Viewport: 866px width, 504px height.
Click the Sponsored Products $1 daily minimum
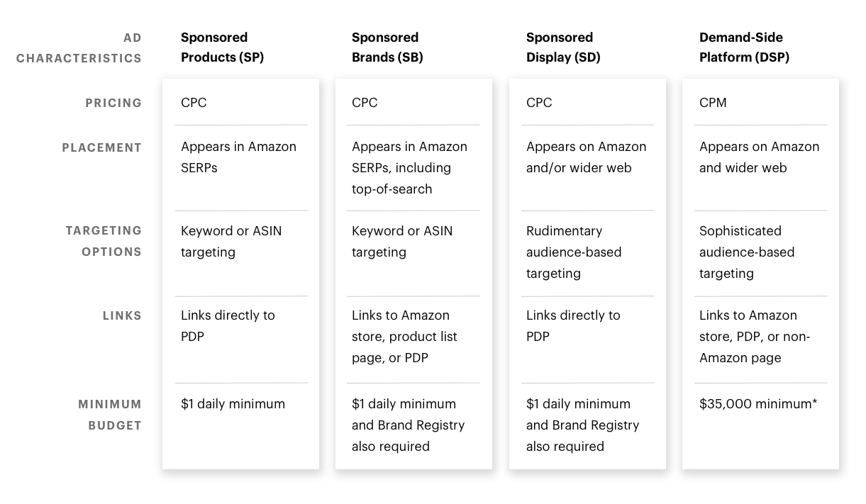click(x=233, y=404)
